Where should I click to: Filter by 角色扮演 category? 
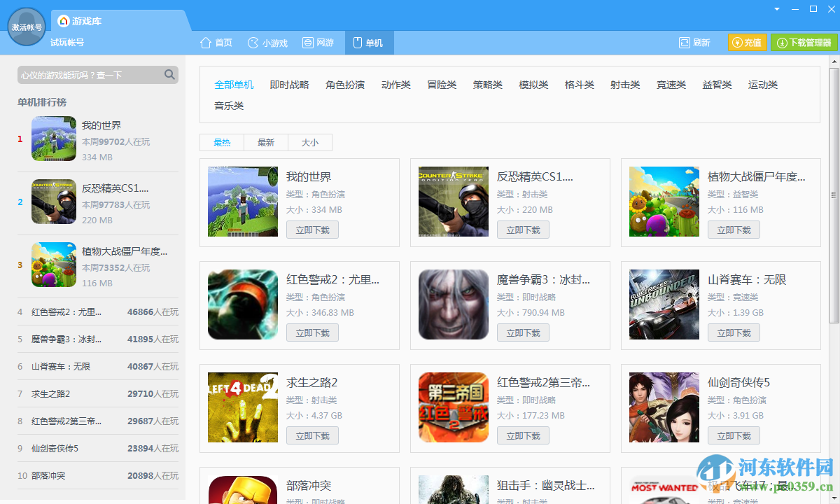(345, 85)
